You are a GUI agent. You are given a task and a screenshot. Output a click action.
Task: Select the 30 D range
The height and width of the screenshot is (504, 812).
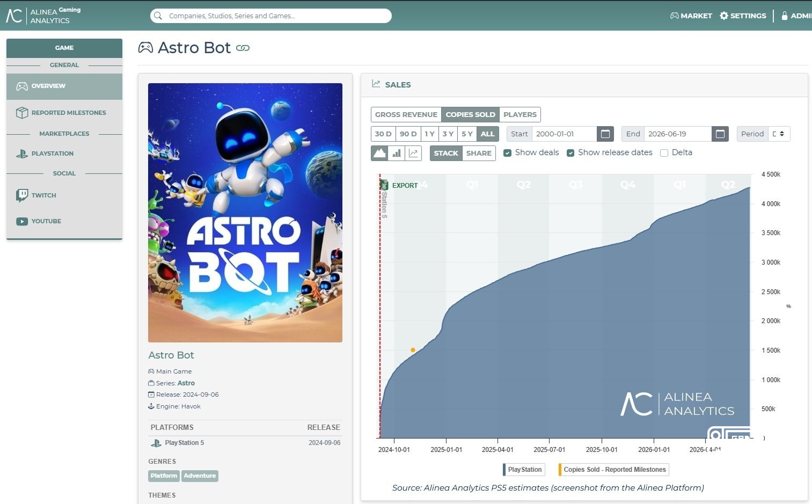(x=383, y=134)
